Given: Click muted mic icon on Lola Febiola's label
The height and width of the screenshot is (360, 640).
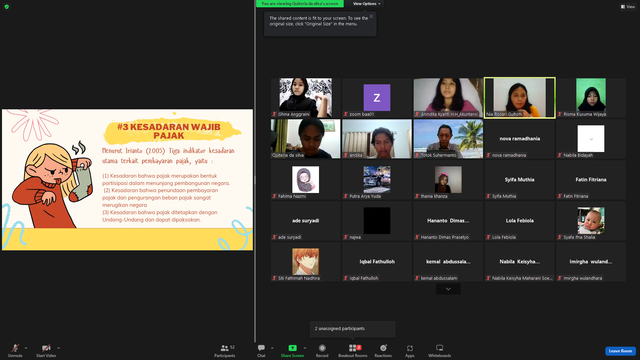Looking at the screenshot, I should click(x=489, y=237).
